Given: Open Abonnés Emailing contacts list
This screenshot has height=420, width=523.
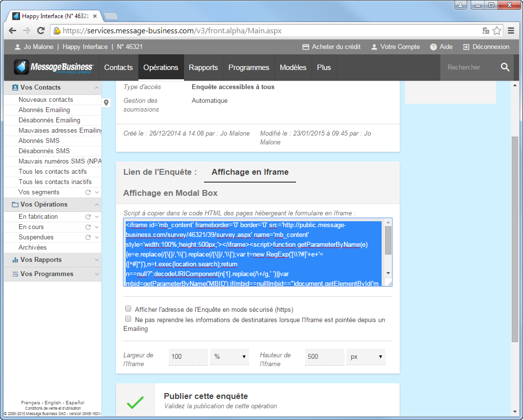Looking at the screenshot, I should pyautogui.click(x=44, y=110).
